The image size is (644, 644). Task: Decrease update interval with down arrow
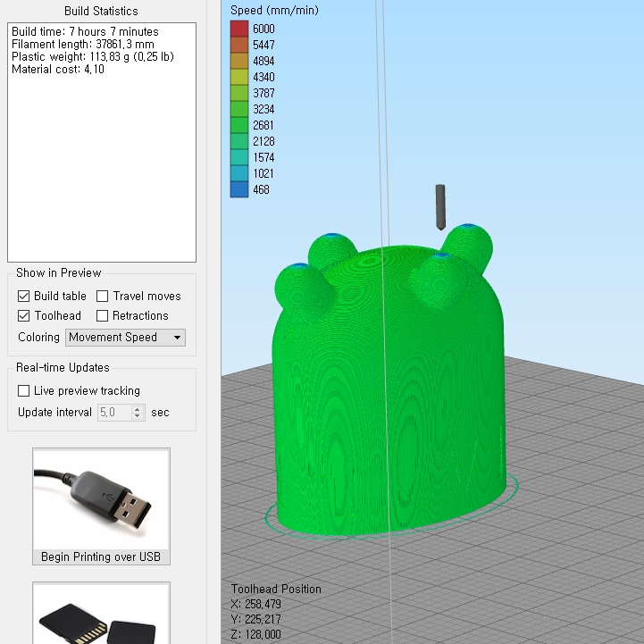click(x=138, y=416)
